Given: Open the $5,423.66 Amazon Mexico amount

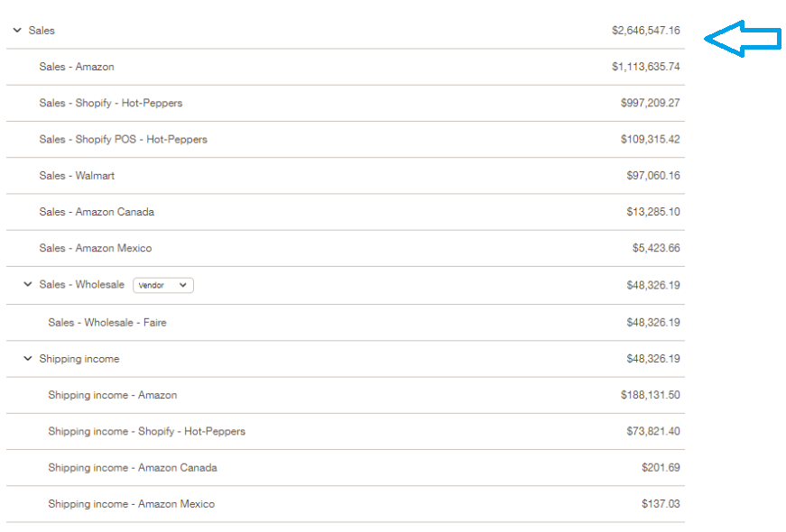Looking at the screenshot, I should pyautogui.click(x=656, y=248).
